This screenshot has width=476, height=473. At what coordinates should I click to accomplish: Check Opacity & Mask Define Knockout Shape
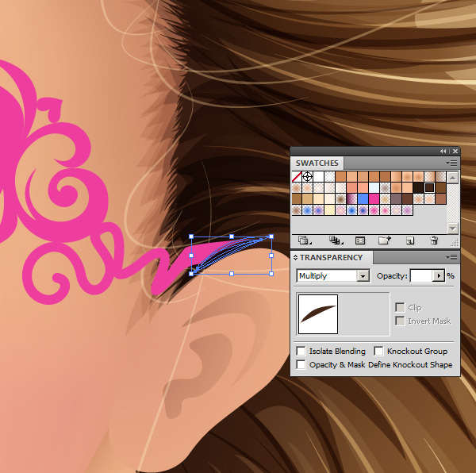pyautogui.click(x=301, y=364)
